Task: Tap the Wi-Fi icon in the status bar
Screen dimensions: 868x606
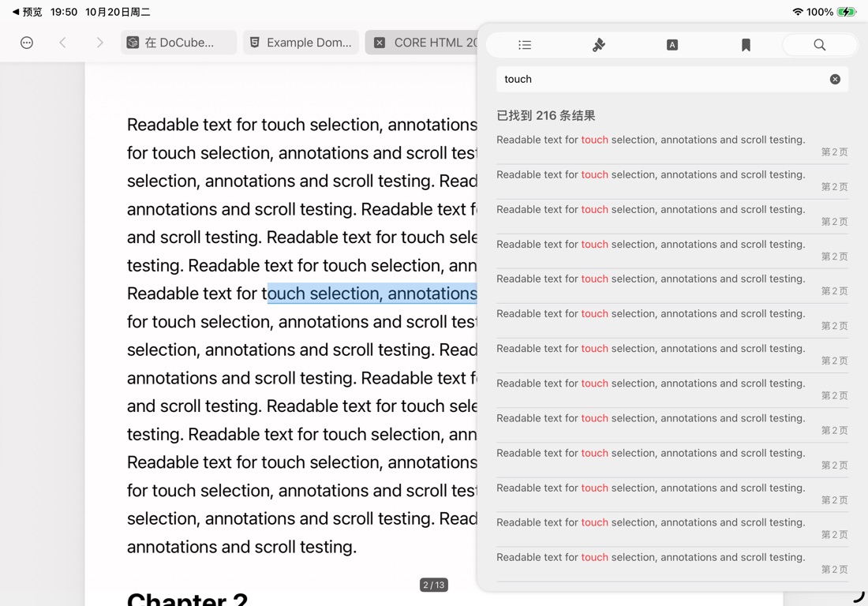Action: (798, 12)
